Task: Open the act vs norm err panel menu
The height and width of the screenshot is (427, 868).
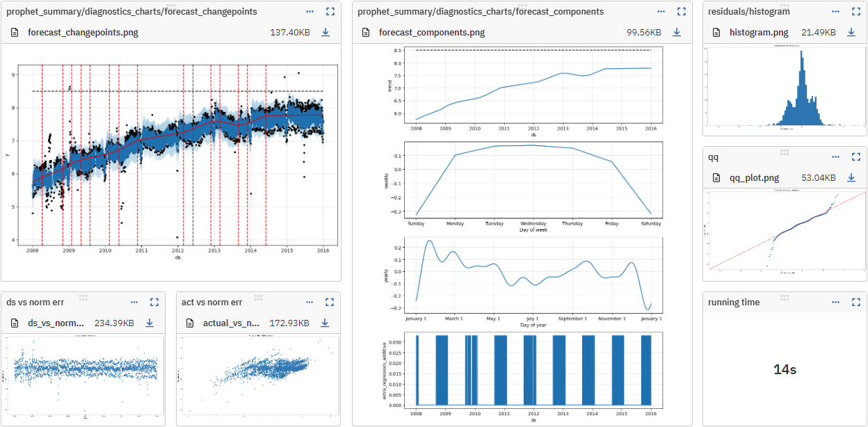Action: coord(309,302)
